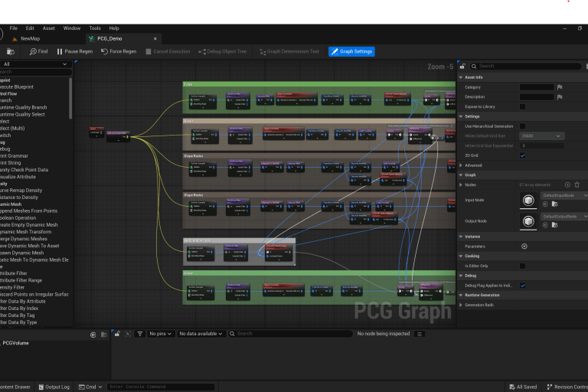This screenshot has width=588, height=392.
Task: Open the No data available dropdown
Action: (201, 334)
